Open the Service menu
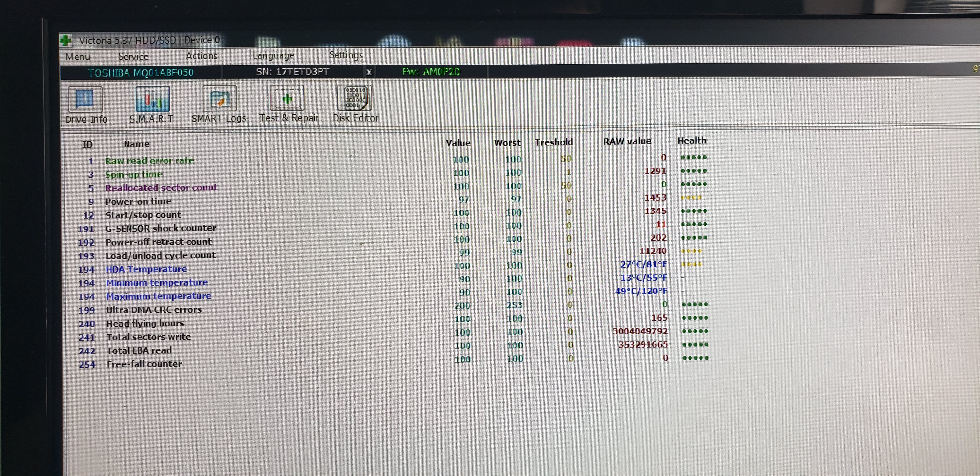This screenshot has width=980, height=476. pos(133,56)
